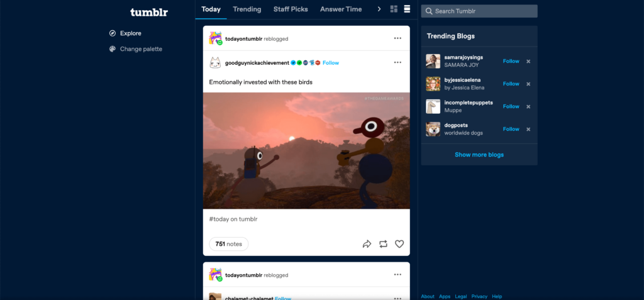This screenshot has width=644, height=300.
Task: Click dogposts blog name
Action: (x=456, y=125)
